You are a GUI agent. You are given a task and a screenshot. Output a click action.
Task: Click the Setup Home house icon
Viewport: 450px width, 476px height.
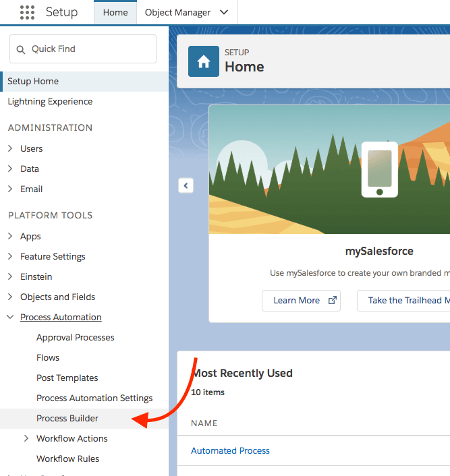tap(203, 62)
